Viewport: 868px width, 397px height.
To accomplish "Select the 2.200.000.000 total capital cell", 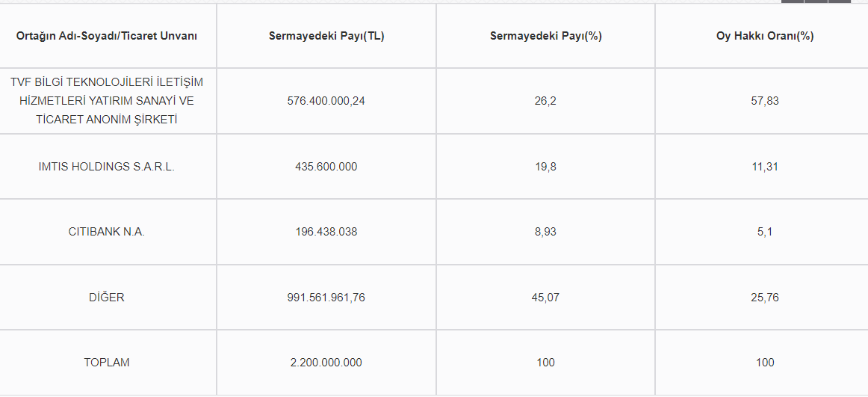I will [x=326, y=363].
